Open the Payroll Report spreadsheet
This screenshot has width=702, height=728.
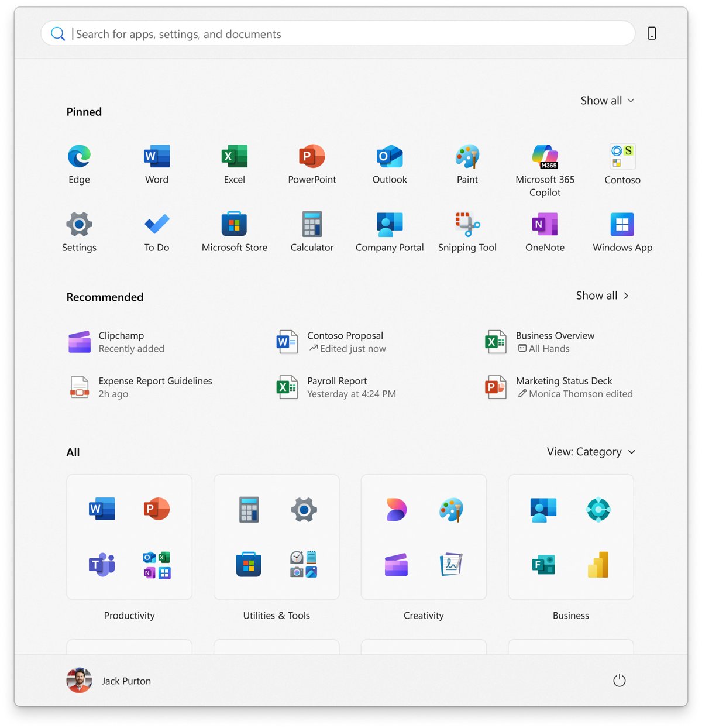click(x=336, y=387)
